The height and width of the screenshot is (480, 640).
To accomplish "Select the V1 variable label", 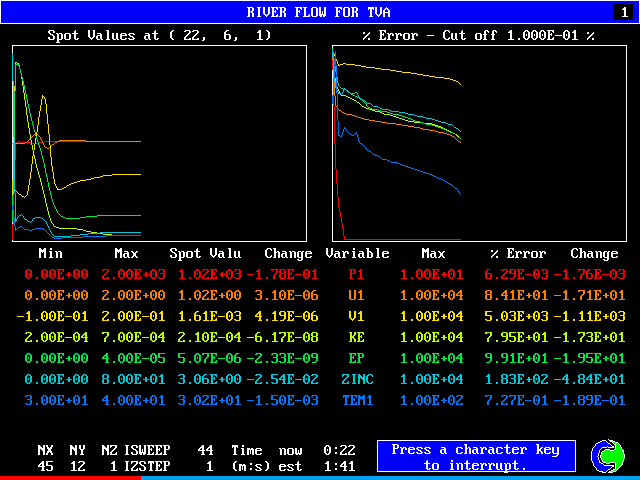I will coord(356,315).
